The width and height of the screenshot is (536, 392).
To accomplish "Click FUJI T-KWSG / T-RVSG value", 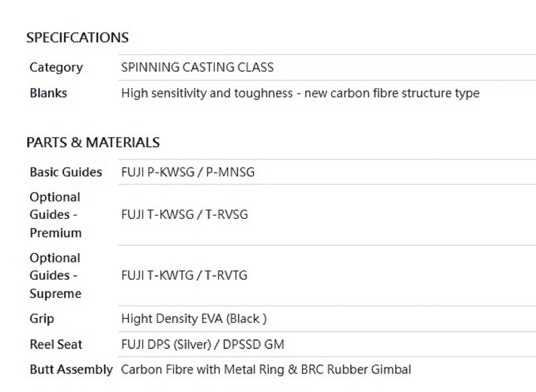I will point(185,214).
